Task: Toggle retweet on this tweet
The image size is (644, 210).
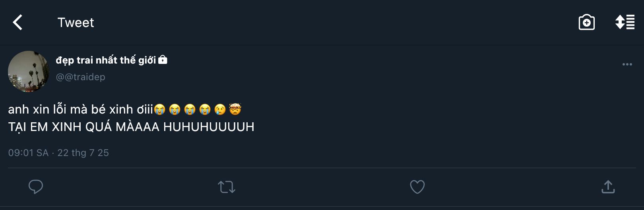Action: click(227, 187)
